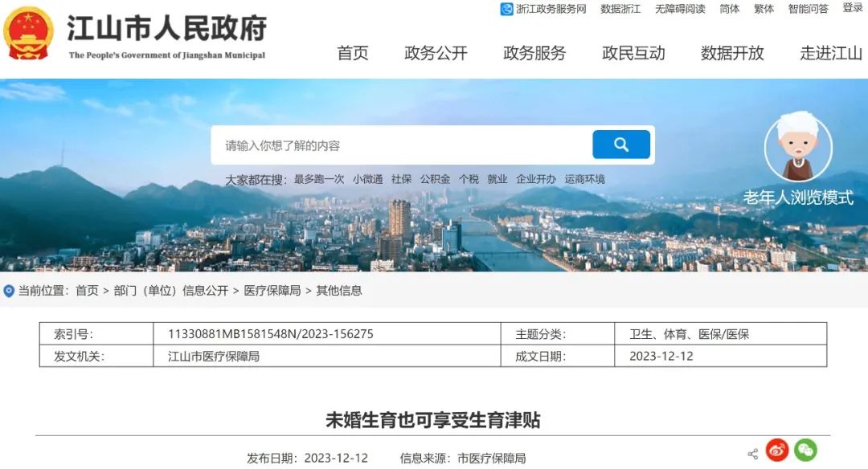Viewport: 868px width, 469px height.
Task: Switch to 简体 Chinese
Action: (729, 9)
